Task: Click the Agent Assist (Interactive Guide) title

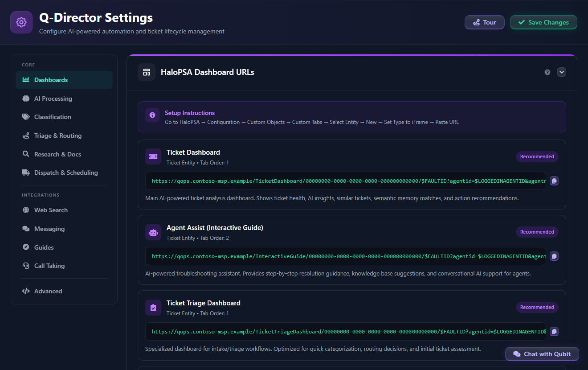Action: tap(215, 228)
